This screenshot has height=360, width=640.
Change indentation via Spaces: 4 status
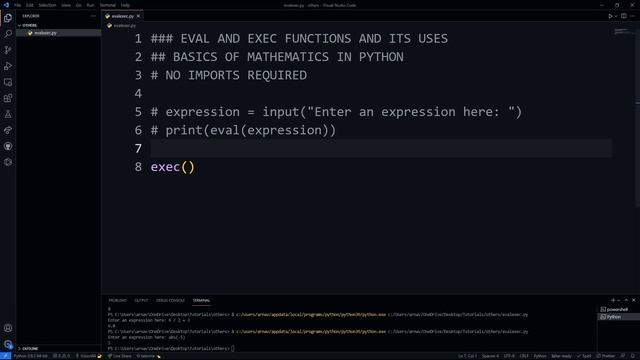tap(490, 356)
